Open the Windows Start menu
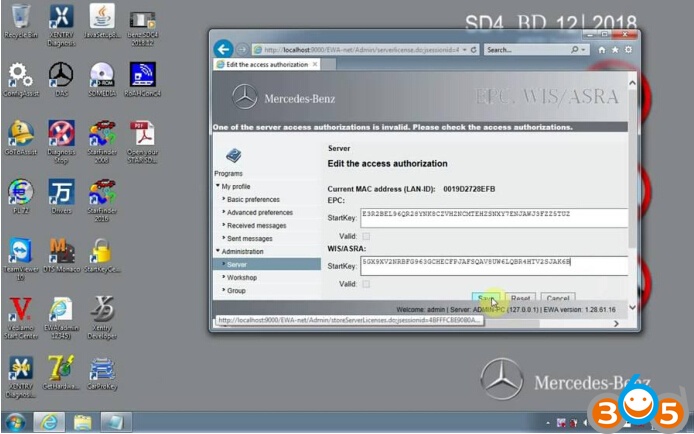 pos(15,422)
